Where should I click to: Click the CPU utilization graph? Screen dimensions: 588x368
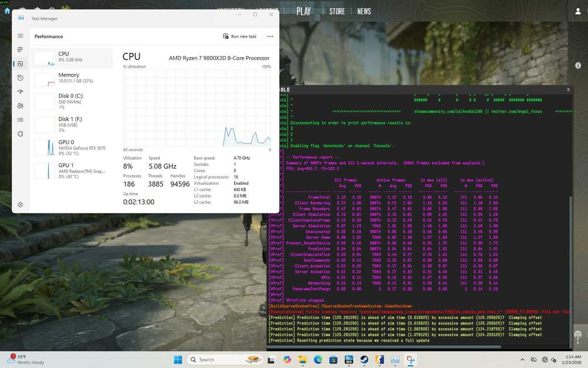(197, 108)
